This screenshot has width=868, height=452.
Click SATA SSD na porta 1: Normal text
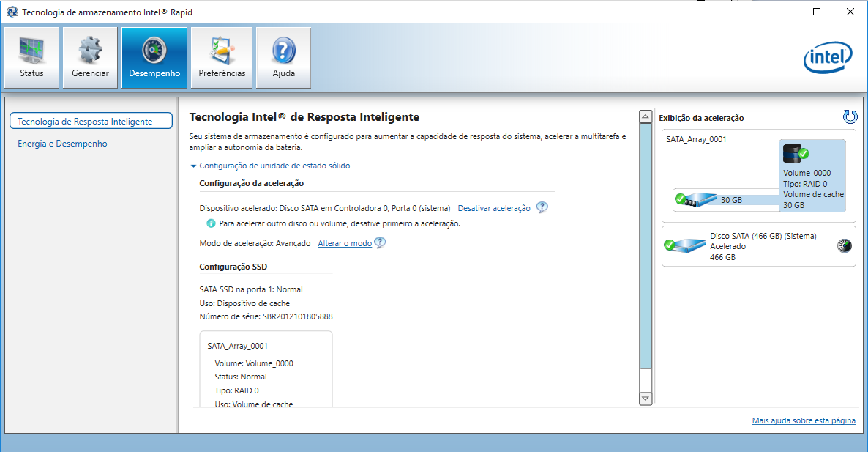(x=251, y=289)
